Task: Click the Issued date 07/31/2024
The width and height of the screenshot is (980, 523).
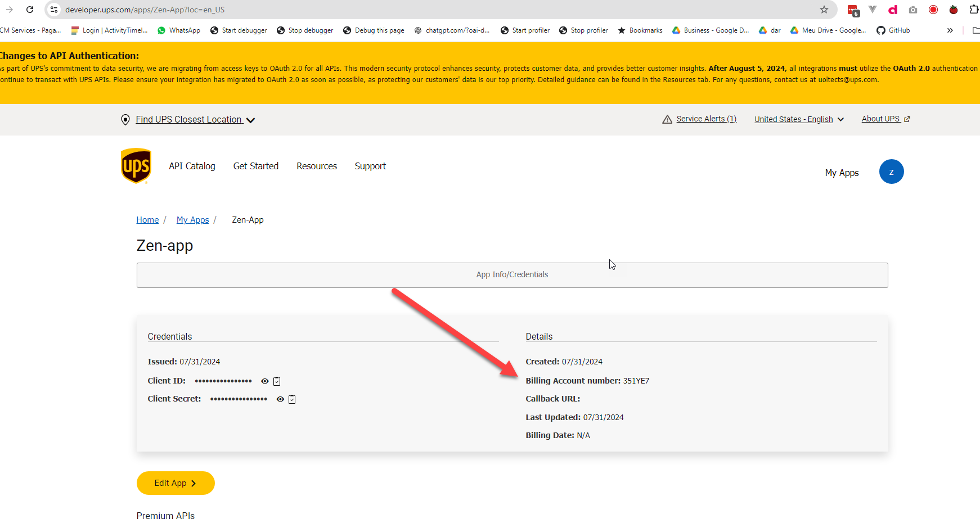Action: 200,362
